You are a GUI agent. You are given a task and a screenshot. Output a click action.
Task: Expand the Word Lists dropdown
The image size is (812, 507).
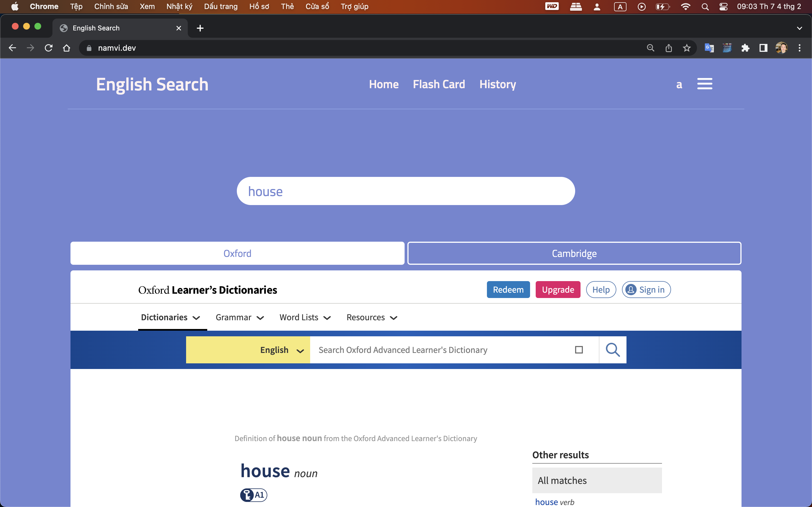click(305, 317)
